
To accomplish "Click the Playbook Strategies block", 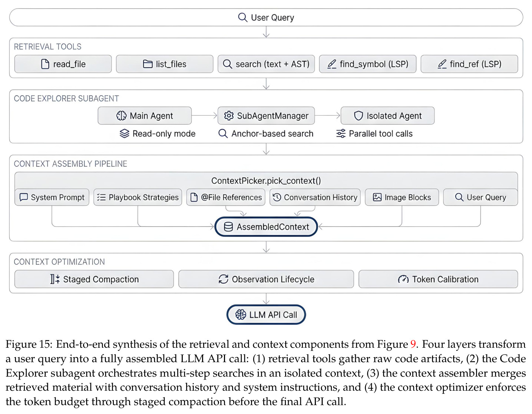I will [138, 197].
